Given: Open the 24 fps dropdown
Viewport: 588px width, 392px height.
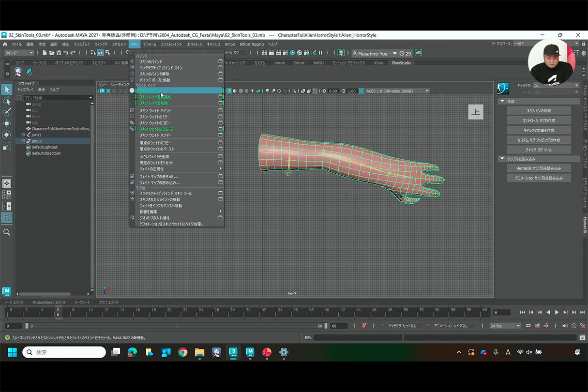Looking at the screenshot, I should point(505,326).
